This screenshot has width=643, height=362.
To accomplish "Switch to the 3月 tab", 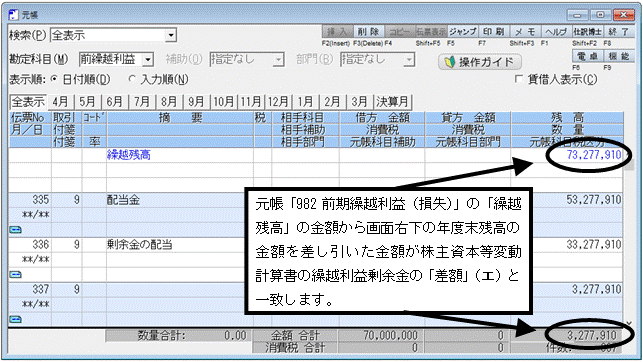I will point(359,101).
